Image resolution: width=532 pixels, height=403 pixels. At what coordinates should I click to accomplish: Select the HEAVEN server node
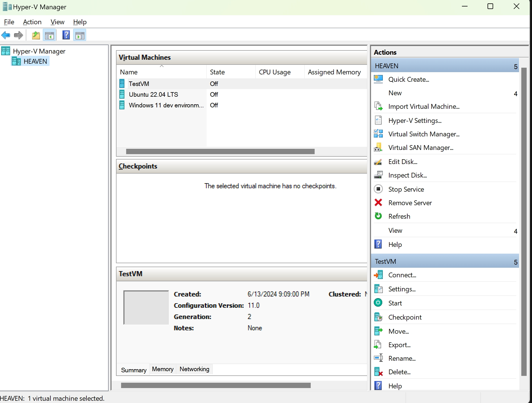(30, 61)
